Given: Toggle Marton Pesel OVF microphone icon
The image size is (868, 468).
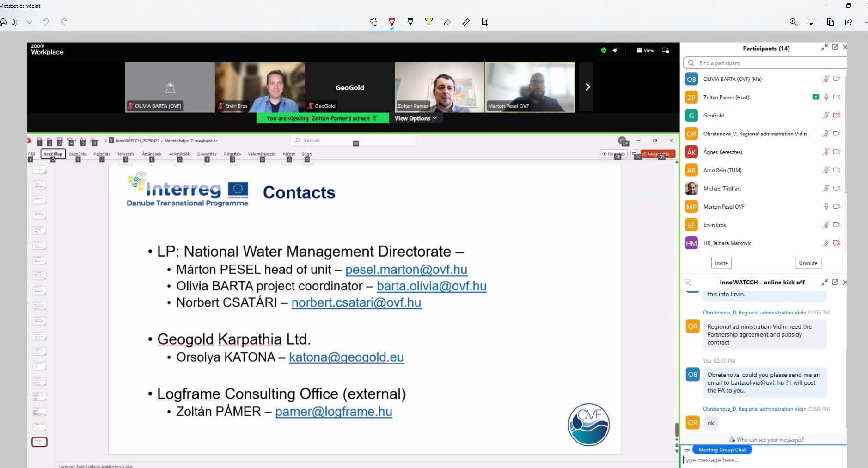Looking at the screenshot, I should pos(826,207).
